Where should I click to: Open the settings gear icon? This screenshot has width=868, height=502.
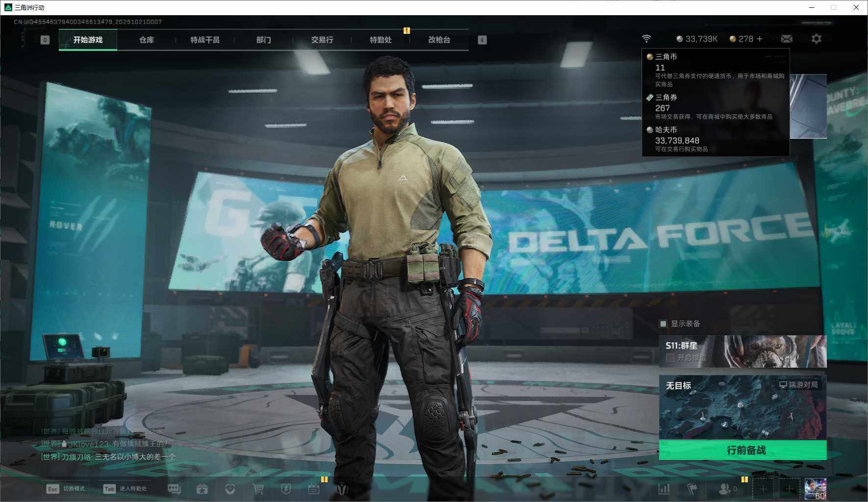[816, 39]
